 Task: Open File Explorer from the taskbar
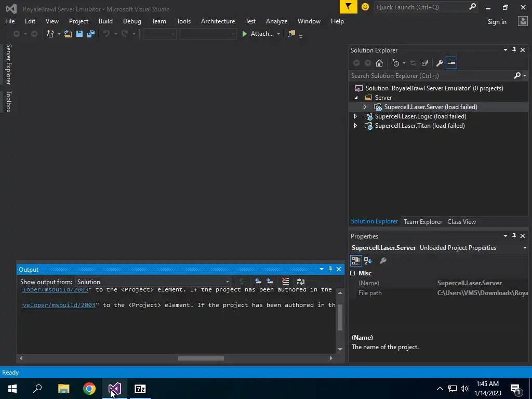(63, 389)
